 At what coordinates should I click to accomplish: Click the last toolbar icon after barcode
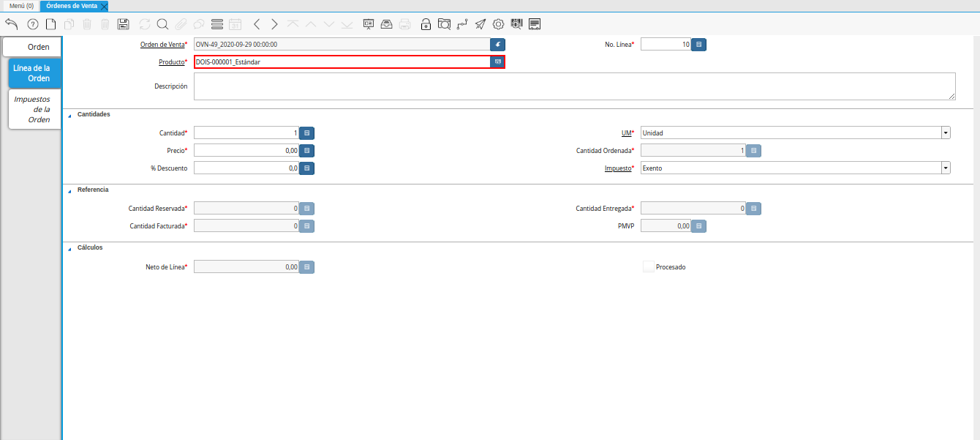(535, 24)
